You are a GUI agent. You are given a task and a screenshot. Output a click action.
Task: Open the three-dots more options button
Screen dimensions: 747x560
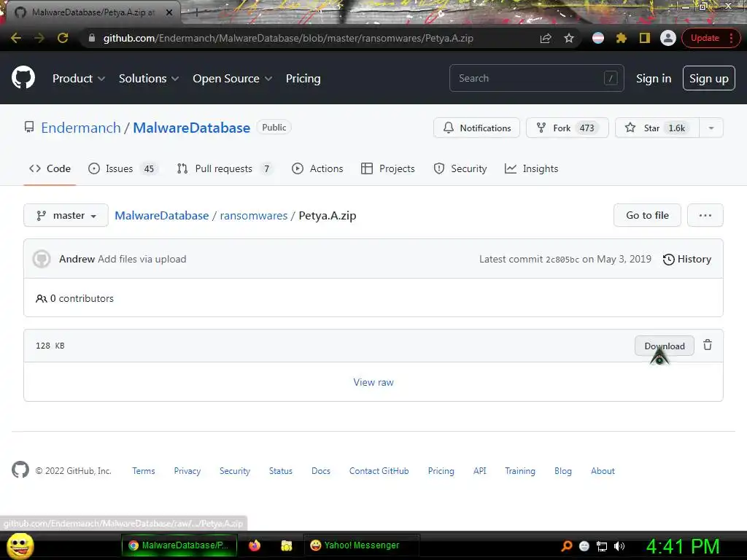705,215
